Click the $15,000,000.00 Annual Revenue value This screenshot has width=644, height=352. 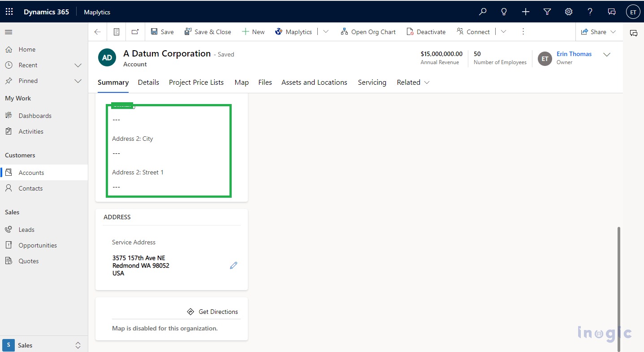[441, 54]
